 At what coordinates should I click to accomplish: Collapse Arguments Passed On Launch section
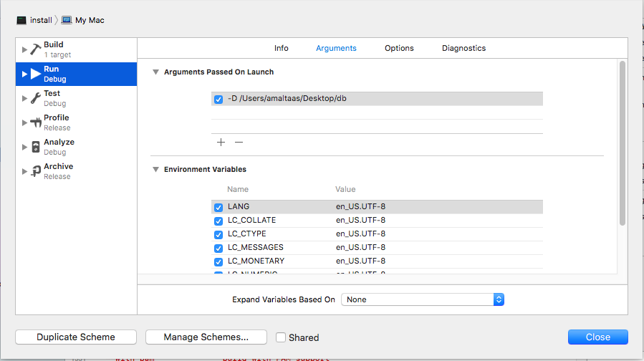[x=156, y=72]
